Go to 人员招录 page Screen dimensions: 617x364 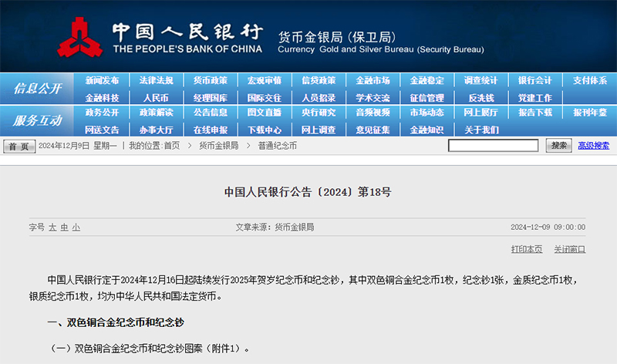pos(319,98)
